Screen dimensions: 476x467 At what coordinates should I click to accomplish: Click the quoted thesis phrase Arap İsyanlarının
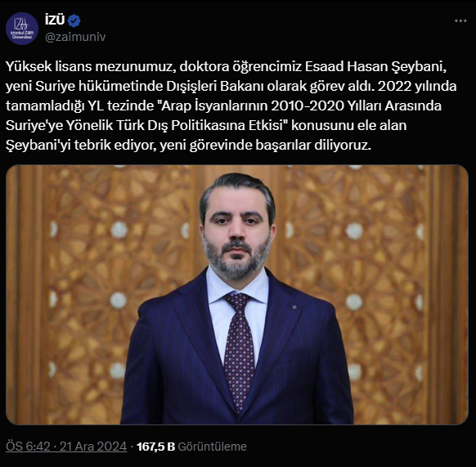(x=213, y=106)
